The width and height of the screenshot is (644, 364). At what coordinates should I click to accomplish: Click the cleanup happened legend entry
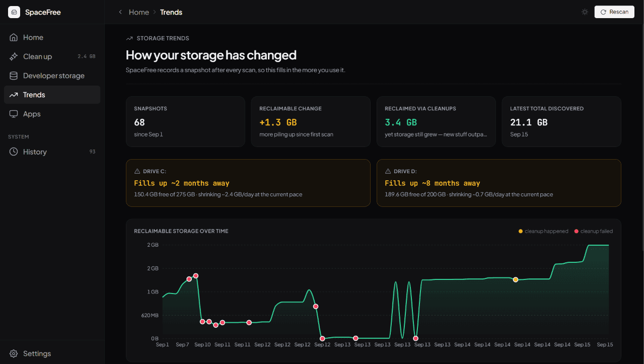click(543, 231)
